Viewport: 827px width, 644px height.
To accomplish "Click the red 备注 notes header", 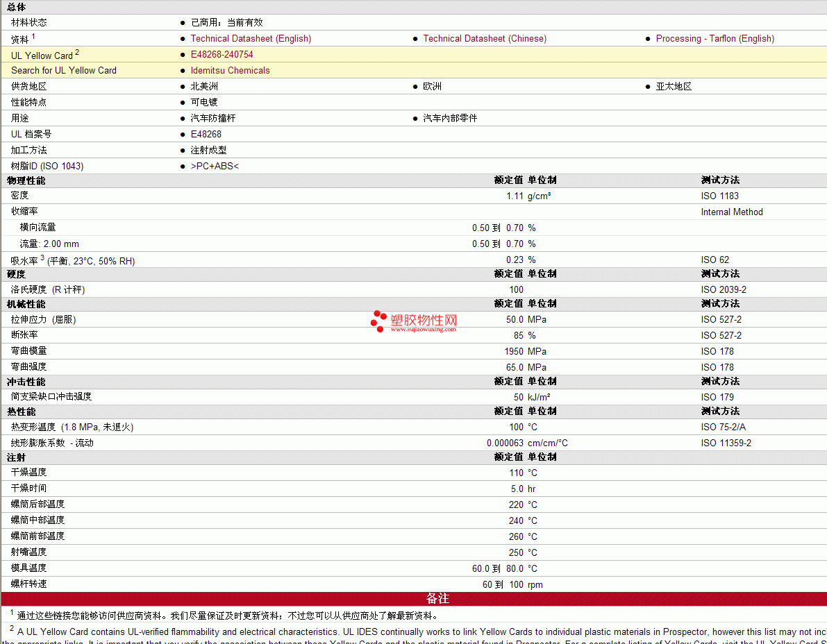I will 437,599.
